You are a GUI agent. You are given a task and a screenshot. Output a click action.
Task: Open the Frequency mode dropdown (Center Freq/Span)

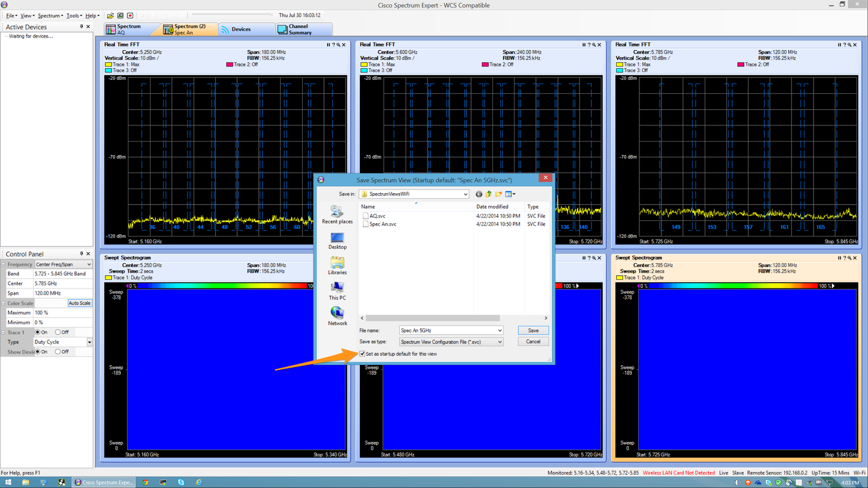tap(89, 264)
